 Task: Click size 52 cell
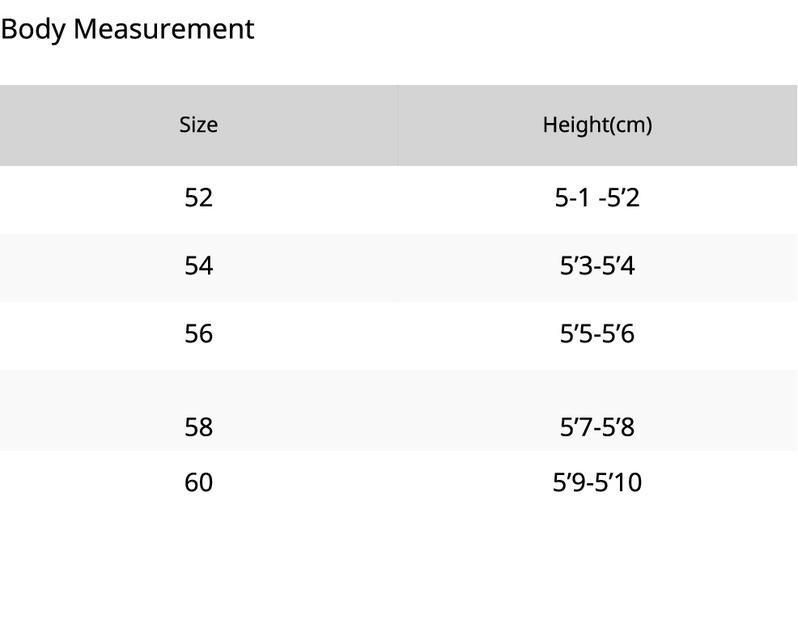[x=198, y=197]
